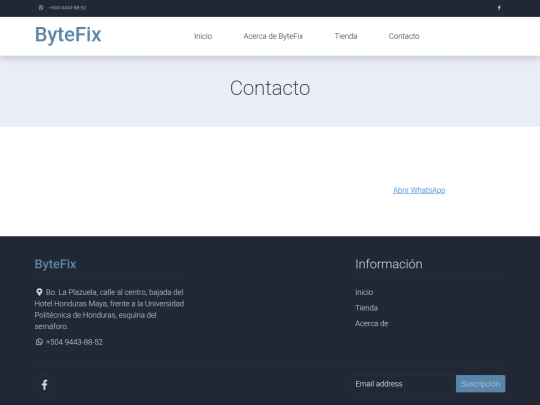Focus the Email address input field
Viewport: 540px width, 405px height.
click(403, 384)
